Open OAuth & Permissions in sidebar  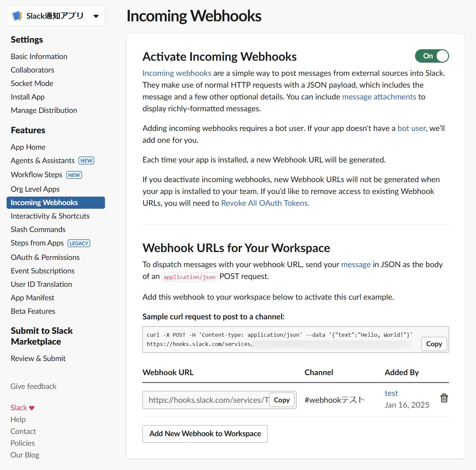coord(45,257)
